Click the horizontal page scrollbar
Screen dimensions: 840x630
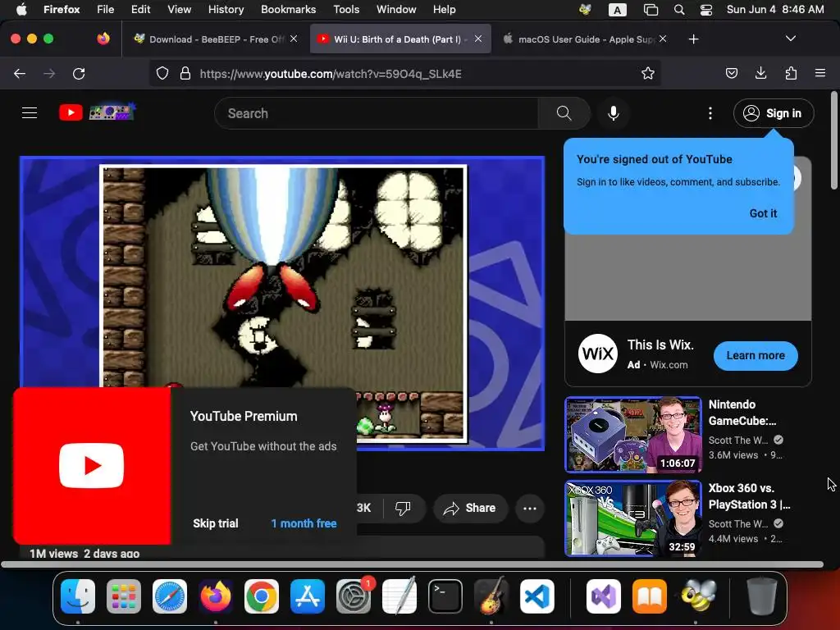tap(412, 564)
